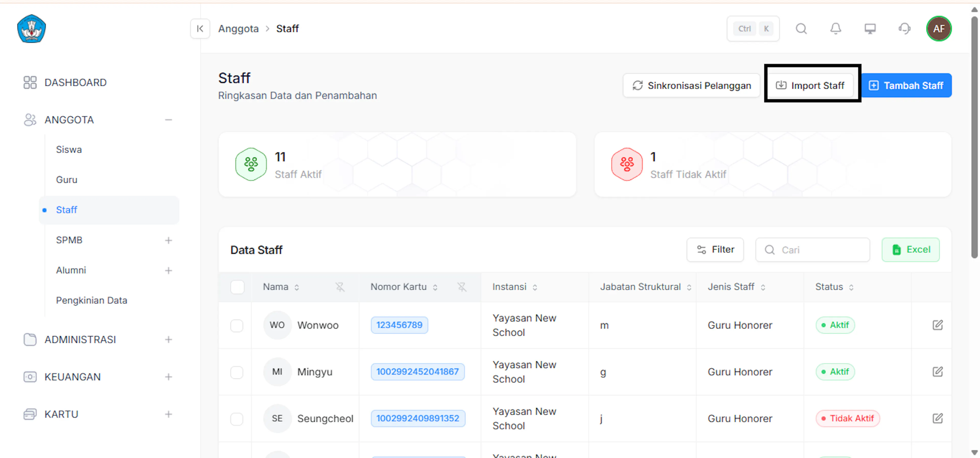Collapse the Anggota menu with the minus
The height and width of the screenshot is (458, 980).
[168, 120]
